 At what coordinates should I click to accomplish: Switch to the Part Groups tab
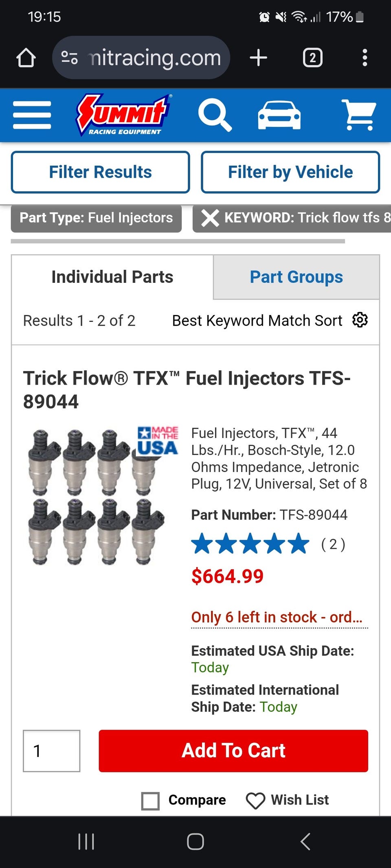pyautogui.click(x=296, y=277)
